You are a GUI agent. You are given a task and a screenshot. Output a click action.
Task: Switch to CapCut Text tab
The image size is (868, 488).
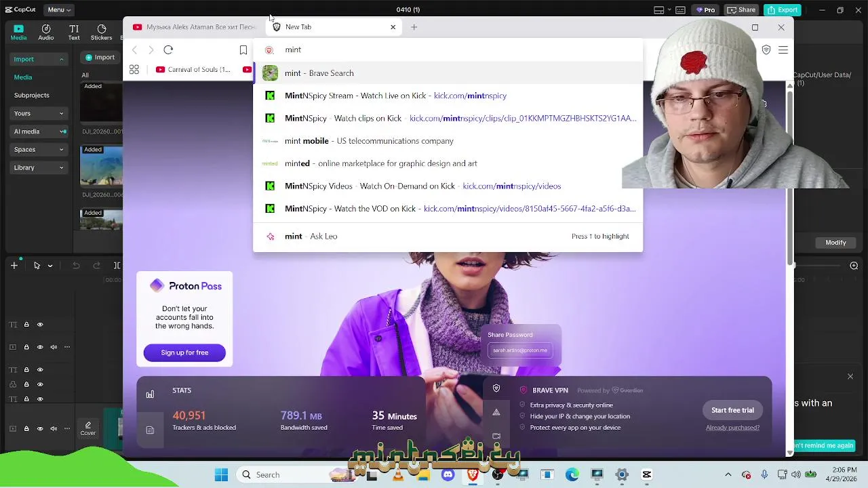coord(74,32)
